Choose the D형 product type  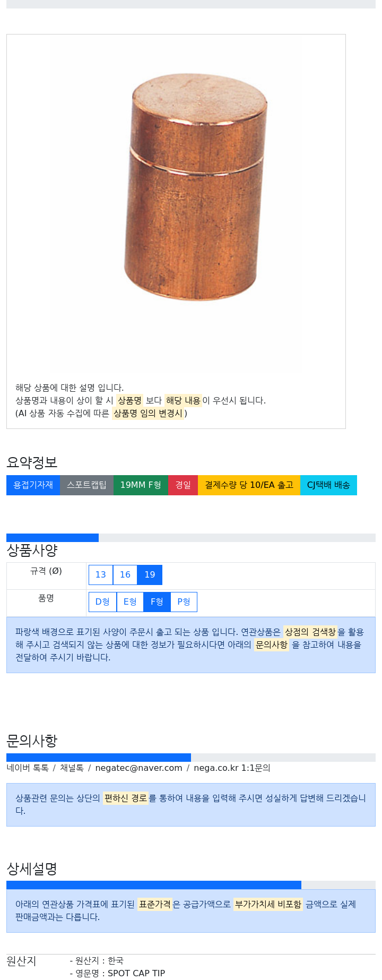coord(102,601)
